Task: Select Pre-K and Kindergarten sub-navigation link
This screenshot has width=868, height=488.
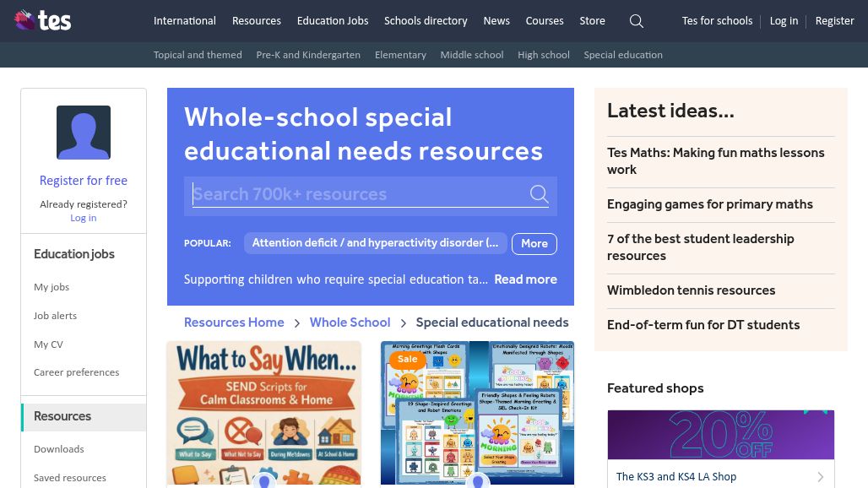Action: 308,55
